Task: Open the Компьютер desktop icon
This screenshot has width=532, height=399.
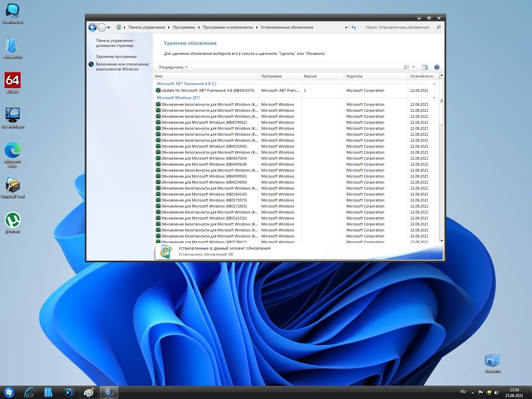Action: click(13, 13)
